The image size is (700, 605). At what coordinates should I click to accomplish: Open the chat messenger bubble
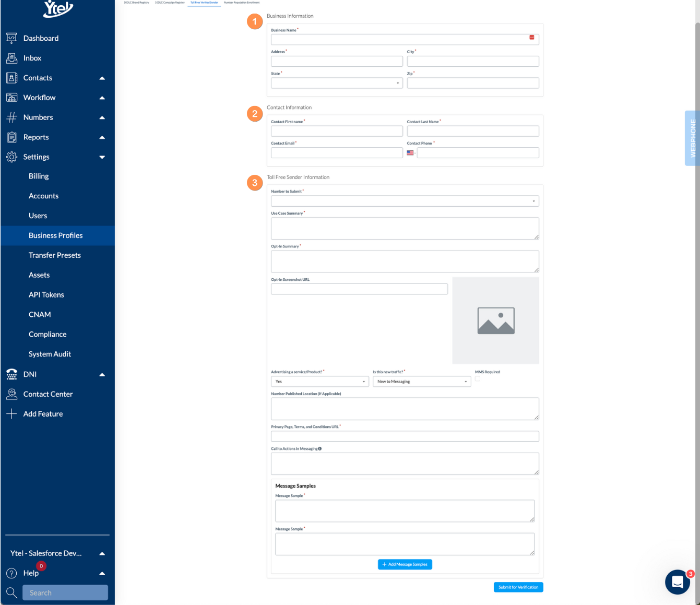(x=678, y=582)
